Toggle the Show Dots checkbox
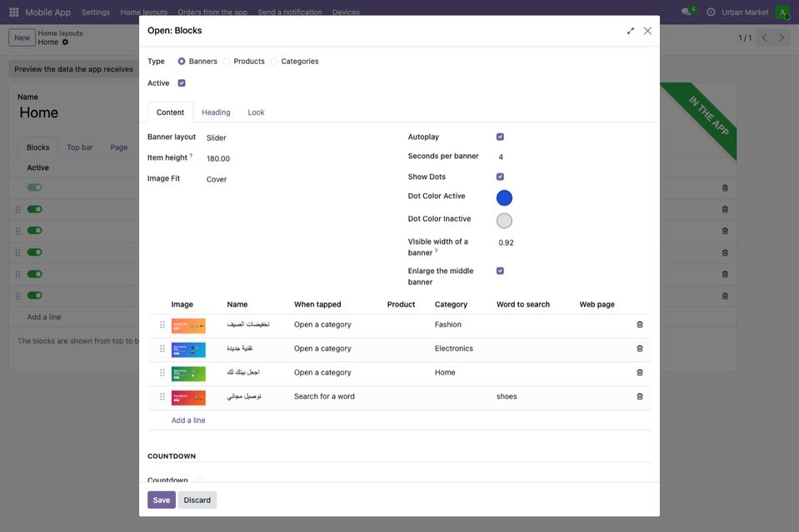This screenshot has height=532, width=799. click(x=500, y=177)
